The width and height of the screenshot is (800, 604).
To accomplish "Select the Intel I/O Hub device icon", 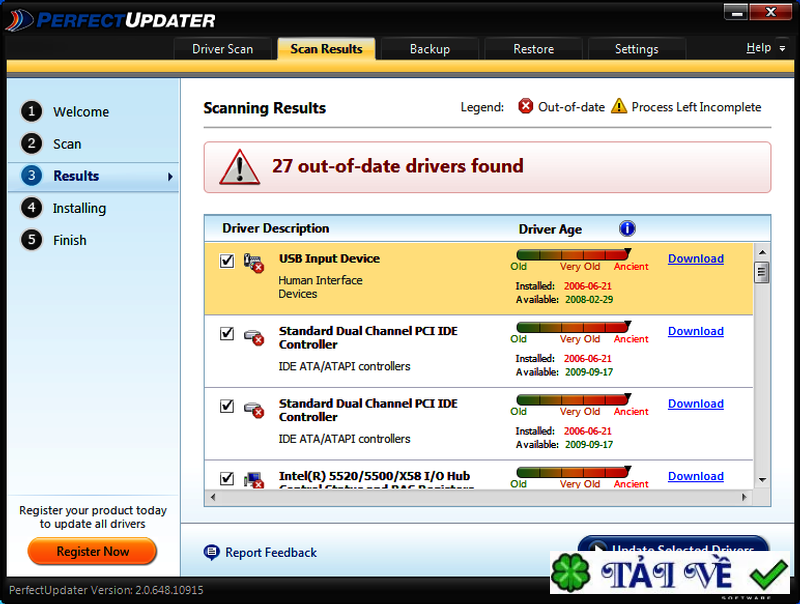I will point(253,479).
